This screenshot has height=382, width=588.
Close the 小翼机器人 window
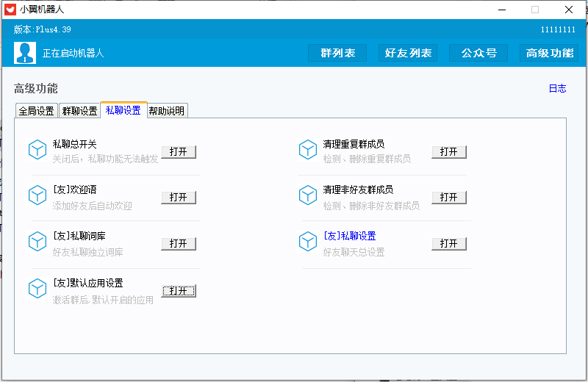click(x=568, y=10)
